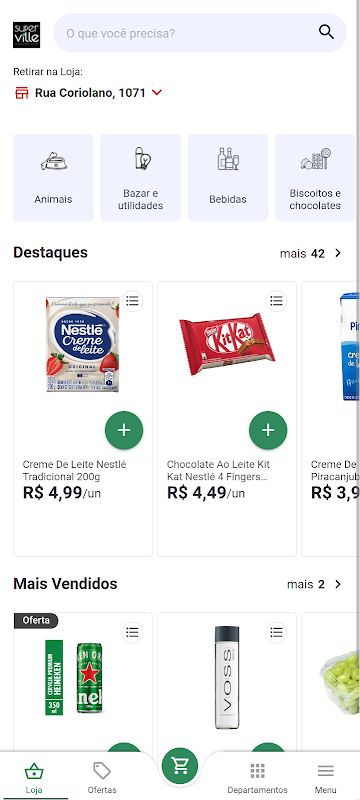Open list options for Nestlé creme
Image resolution: width=360 pixels, height=800 pixels.
(132, 301)
